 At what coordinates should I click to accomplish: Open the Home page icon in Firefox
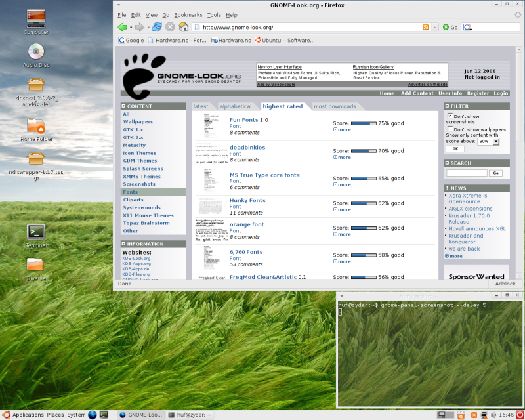point(184,27)
